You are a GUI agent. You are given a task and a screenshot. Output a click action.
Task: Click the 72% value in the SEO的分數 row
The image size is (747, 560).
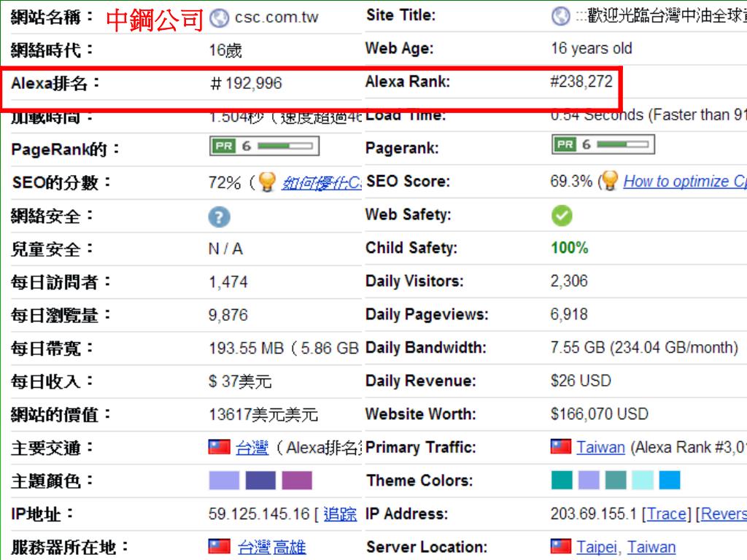(x=225, y=182)
